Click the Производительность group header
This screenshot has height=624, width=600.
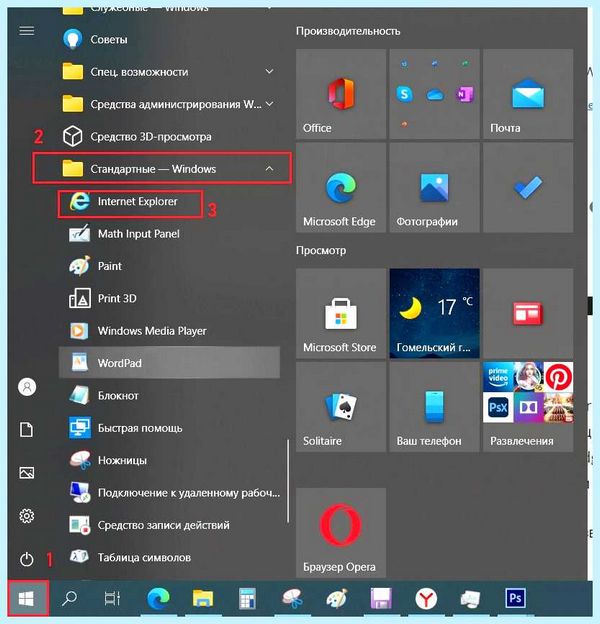(x=348, y=31)
